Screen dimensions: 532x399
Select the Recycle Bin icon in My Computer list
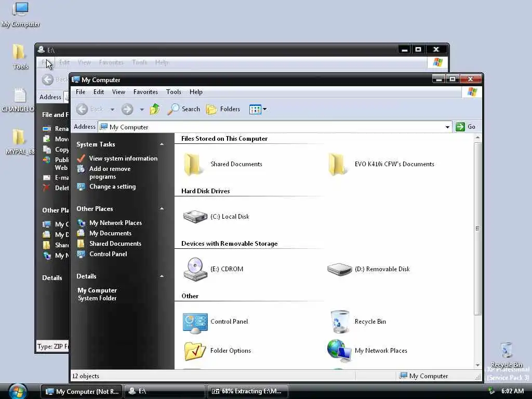(x=340, y=321)
